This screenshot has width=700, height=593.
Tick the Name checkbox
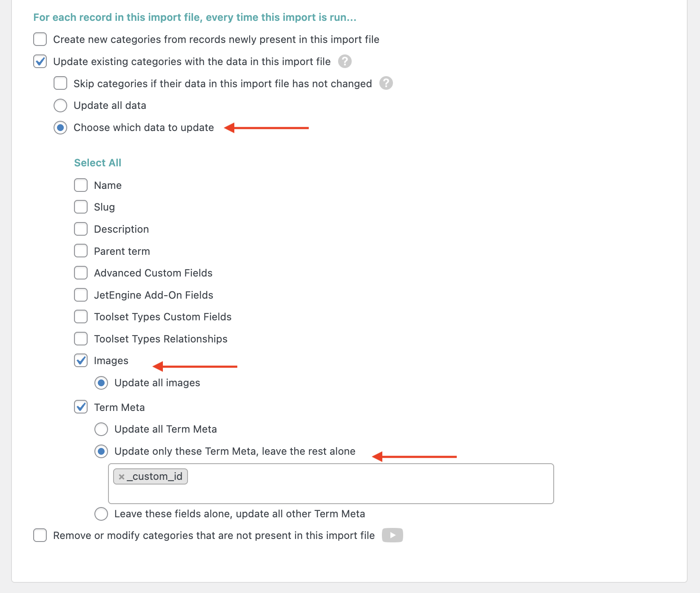coord(81,185)
